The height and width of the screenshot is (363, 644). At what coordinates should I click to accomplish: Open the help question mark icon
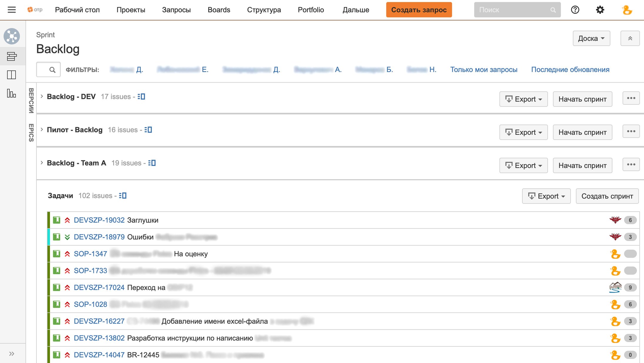[575, 10]
